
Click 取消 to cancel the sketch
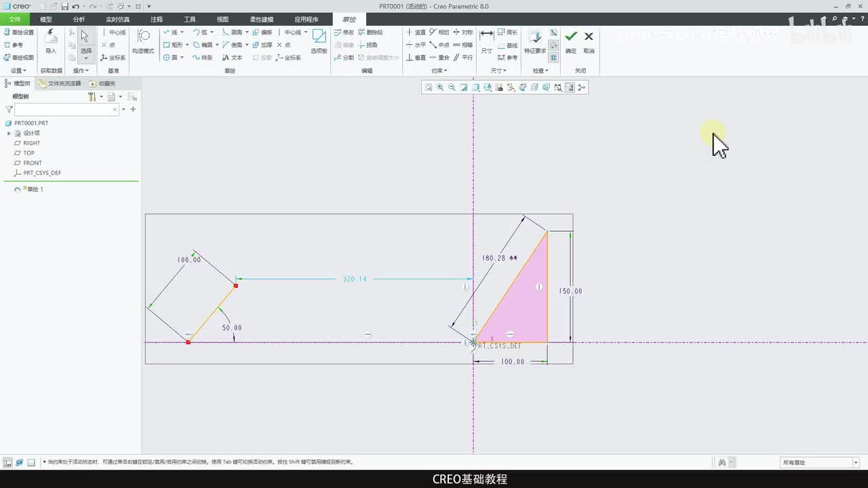pos(589,41)
